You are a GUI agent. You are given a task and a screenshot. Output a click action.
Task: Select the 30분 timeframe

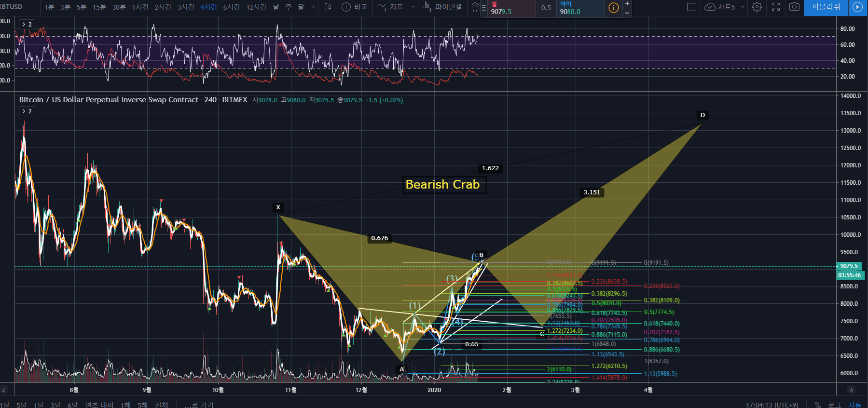[x=119, y=7]
